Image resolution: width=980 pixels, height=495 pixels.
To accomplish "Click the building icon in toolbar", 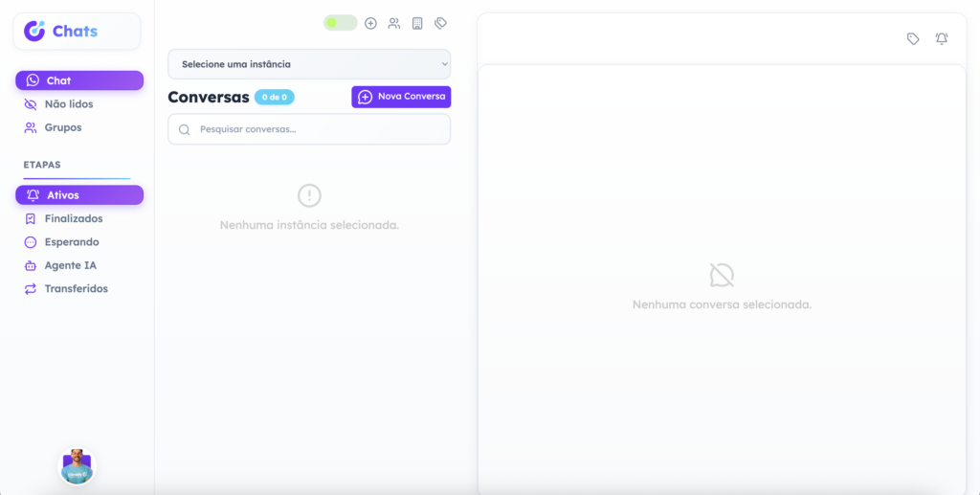I will (x=417, y=23).
